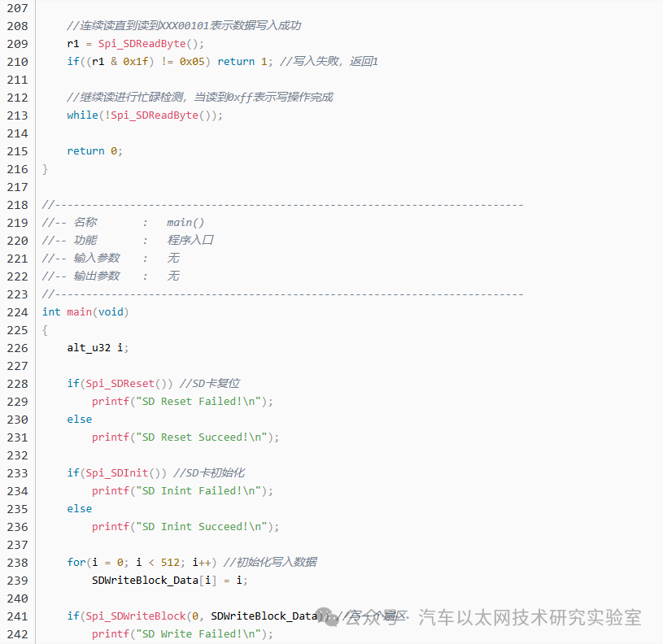Click comment 'SD卡复位'

[210, 384]
